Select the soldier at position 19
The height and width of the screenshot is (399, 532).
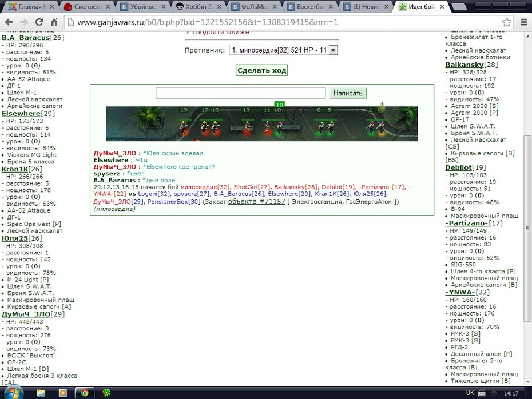(x=184, y=127)
